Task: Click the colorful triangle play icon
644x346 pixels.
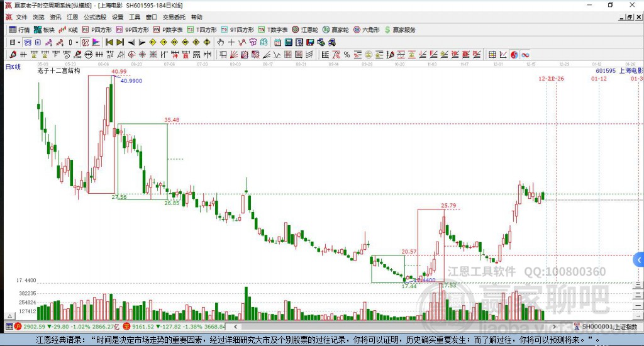Action: click(x=96, y=42)
